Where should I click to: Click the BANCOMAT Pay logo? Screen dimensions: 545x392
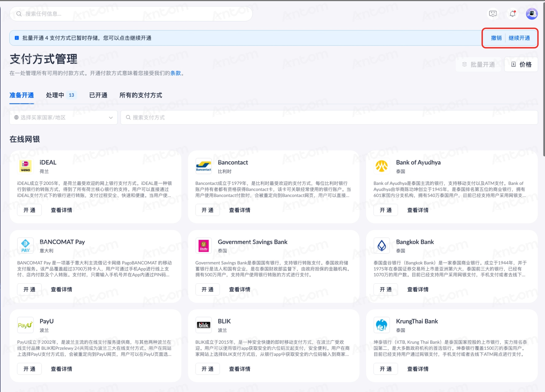[25, 245]
